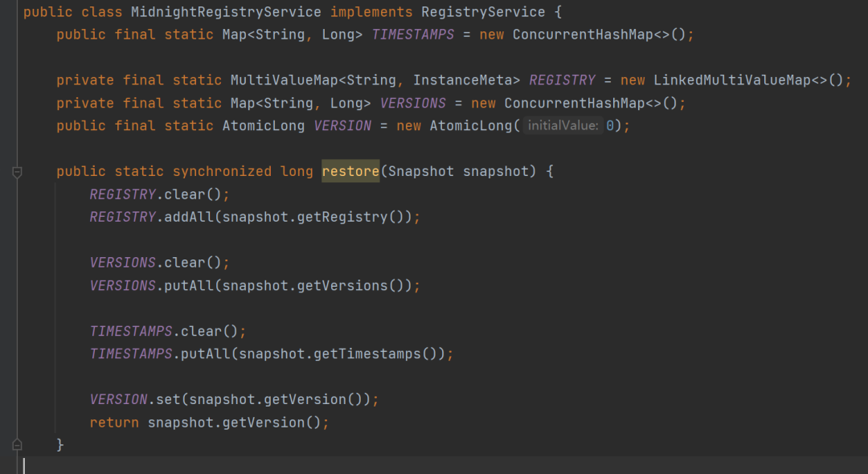Click ConcurrentHashMap on the TIMESTAMPS declaration line
The image size is (868, 474).
click(583, 35)
